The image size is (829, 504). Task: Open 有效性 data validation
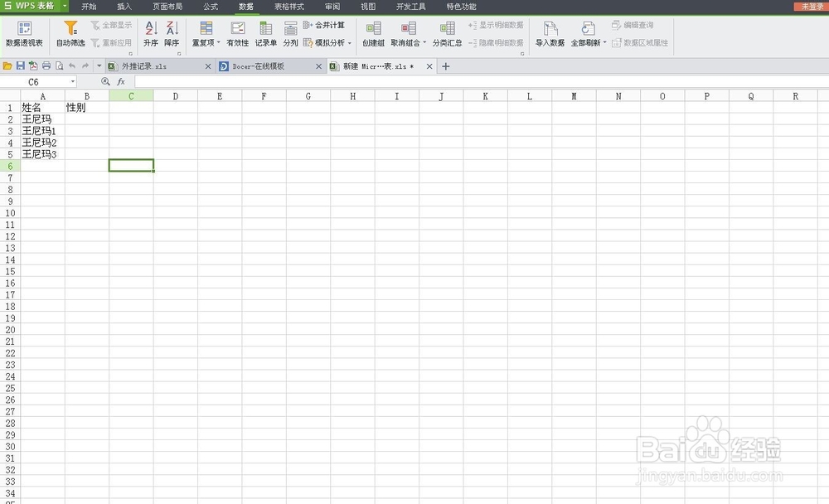click(237, 34)
